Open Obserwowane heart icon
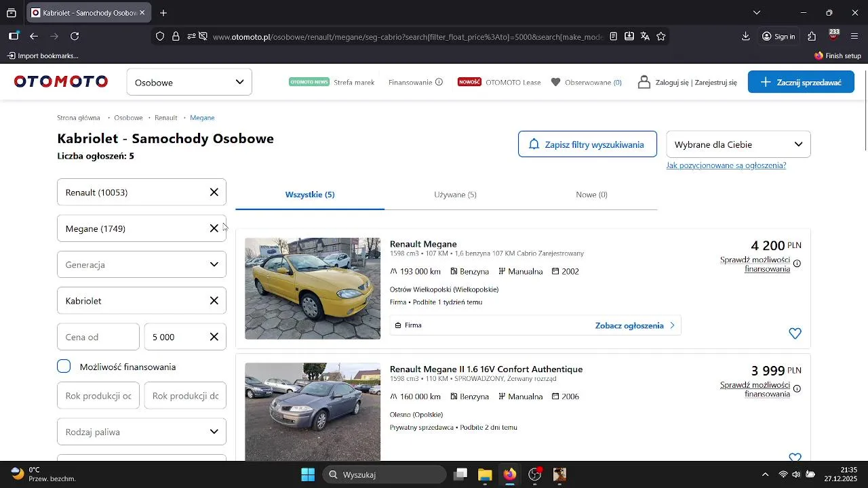 [x=556, y=82]
